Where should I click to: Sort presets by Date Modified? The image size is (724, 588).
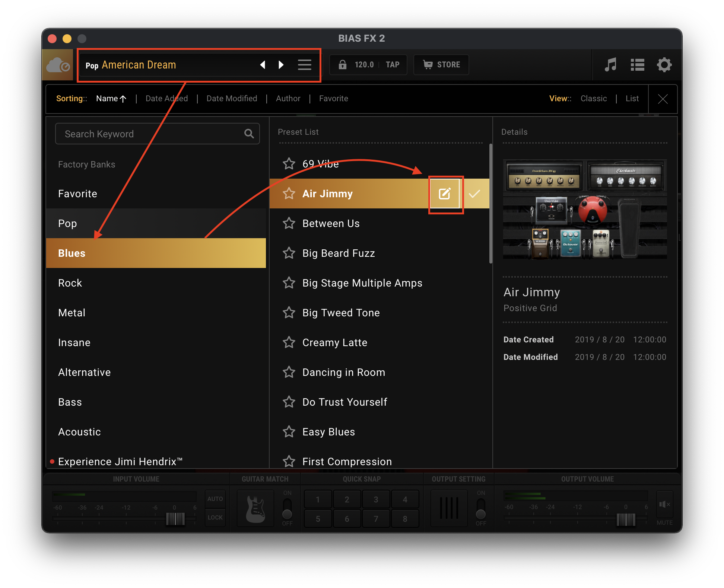click(232, 99)
